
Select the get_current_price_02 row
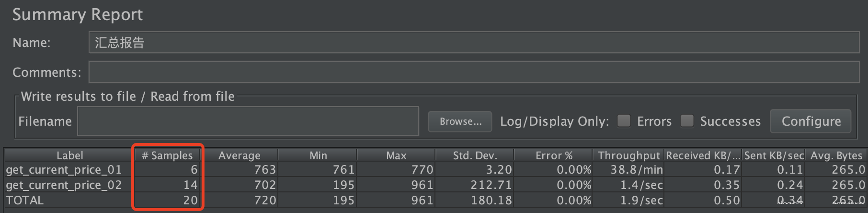coord(64,185)
